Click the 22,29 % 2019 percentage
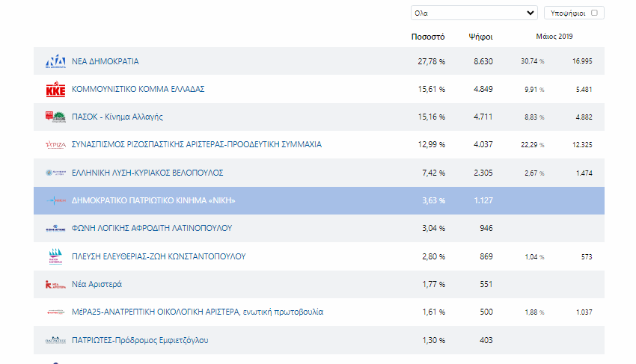Screen dimensions: 636x364 click(x=533, y=145)
